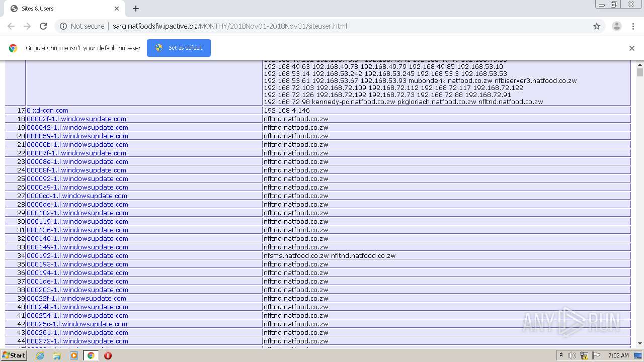Open 000140-1.l.windowsupdate.com link

pyautogui.click(x=77, y=238)
